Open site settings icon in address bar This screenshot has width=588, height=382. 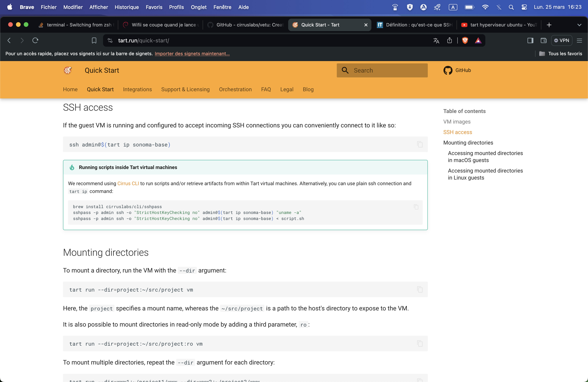110,40
